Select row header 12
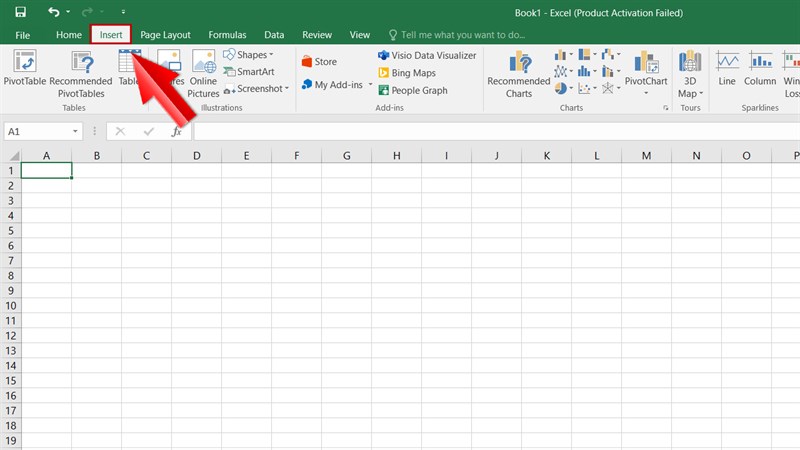This screenshot has height=450, width=800. tap(11, 336)
